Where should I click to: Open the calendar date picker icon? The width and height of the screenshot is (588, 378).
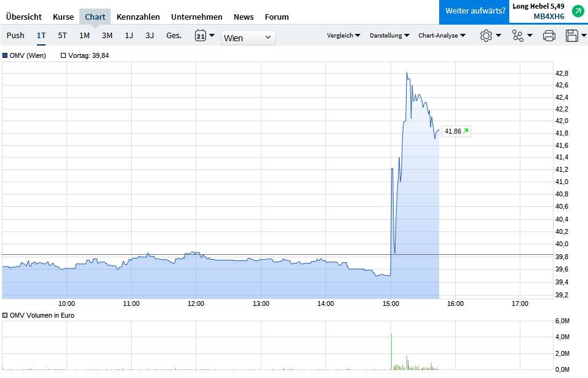(x=201, y=36)
